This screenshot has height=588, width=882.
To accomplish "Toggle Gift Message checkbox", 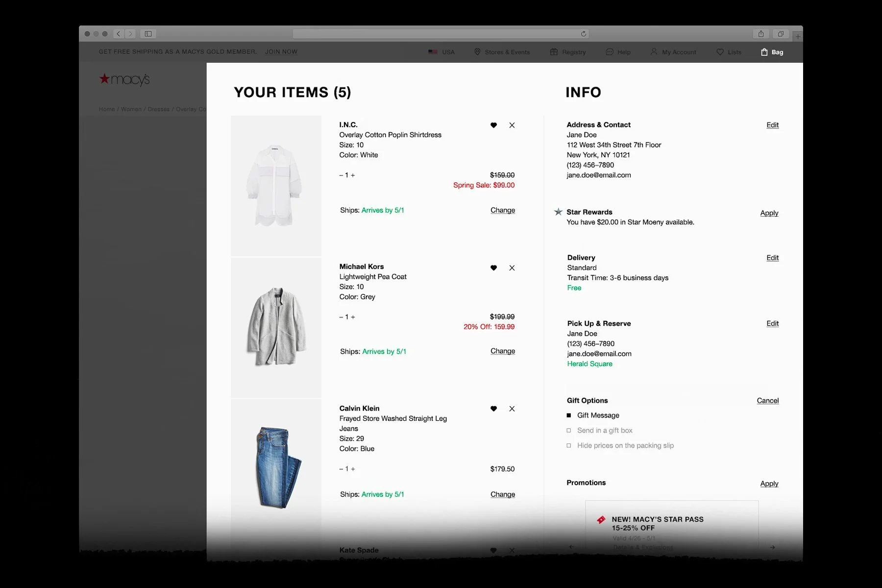I will click(569, 416).
